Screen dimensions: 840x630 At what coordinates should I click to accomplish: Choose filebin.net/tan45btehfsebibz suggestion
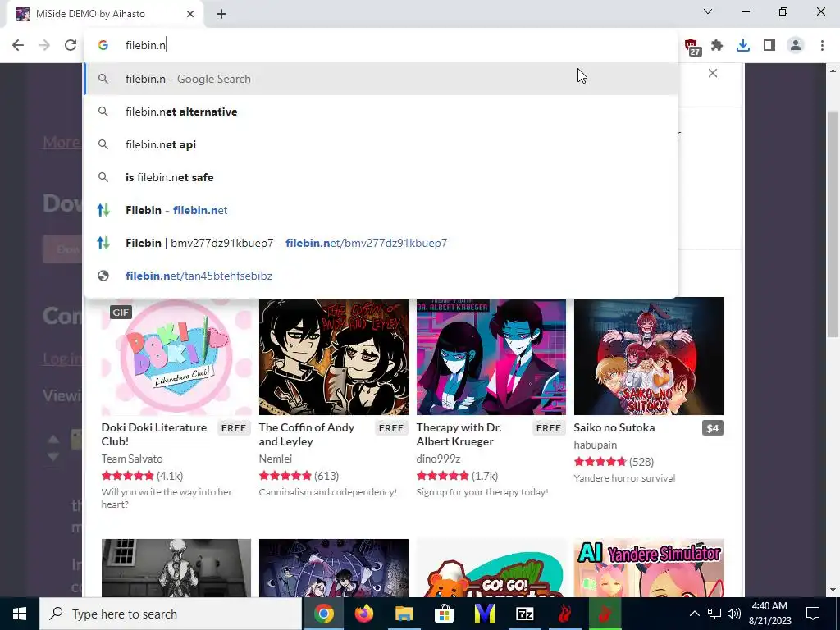pos(381,276)
